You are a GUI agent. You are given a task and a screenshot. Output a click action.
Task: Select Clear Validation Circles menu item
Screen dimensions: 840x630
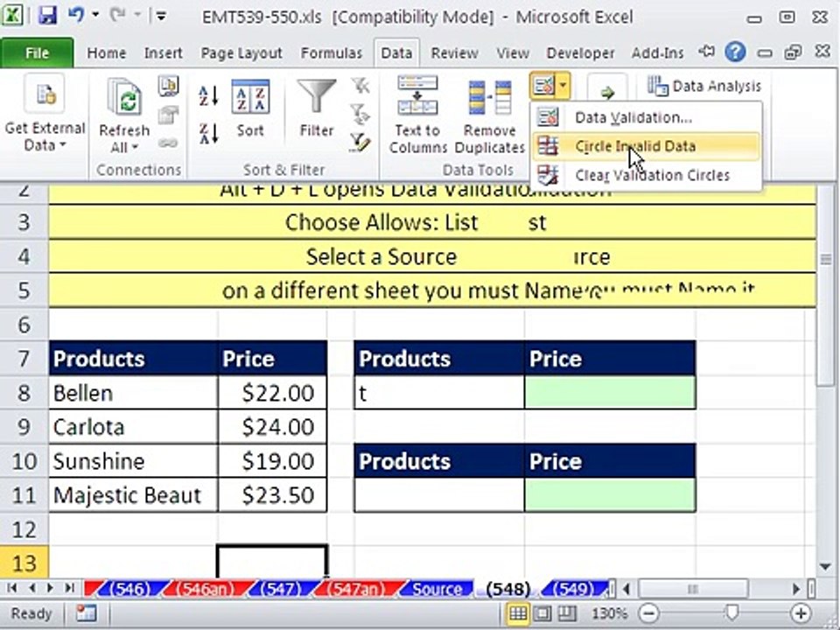(647, 175)
